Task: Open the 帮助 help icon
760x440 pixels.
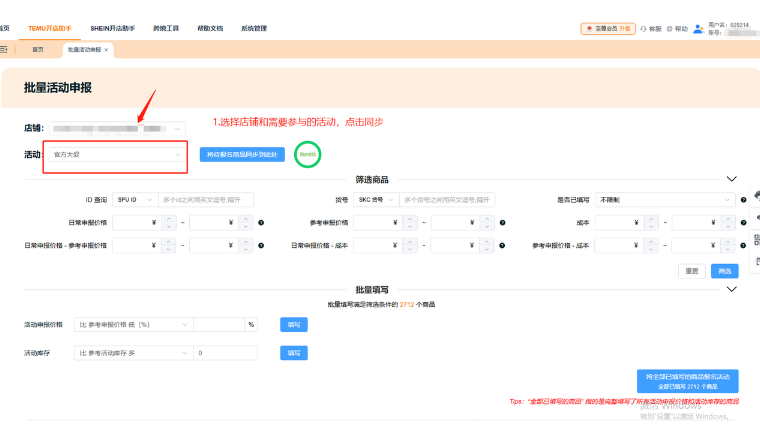Action: tap(669, 29)
